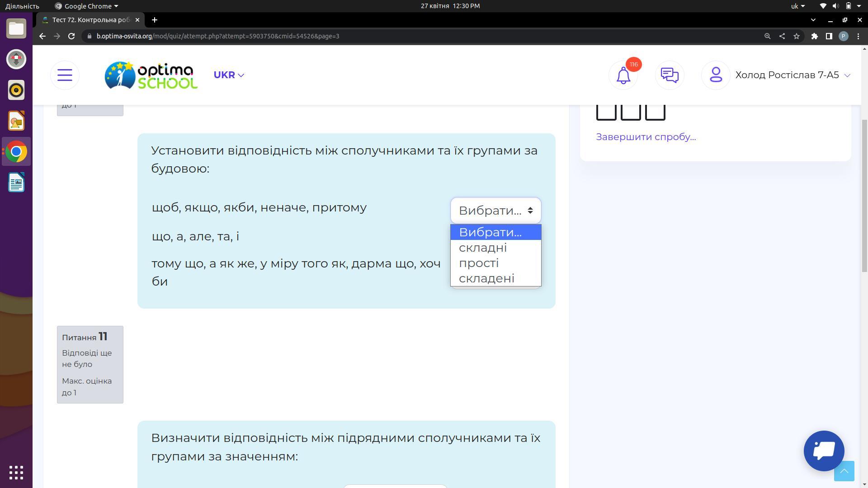Viewport: 868px width, 488px height.
Task: Reload the page in Chrome
Action: (71, 36)
